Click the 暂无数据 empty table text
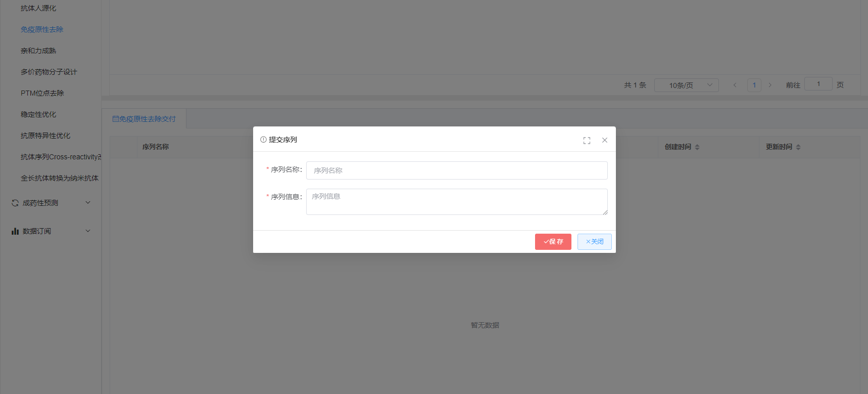 click(485, 325)
